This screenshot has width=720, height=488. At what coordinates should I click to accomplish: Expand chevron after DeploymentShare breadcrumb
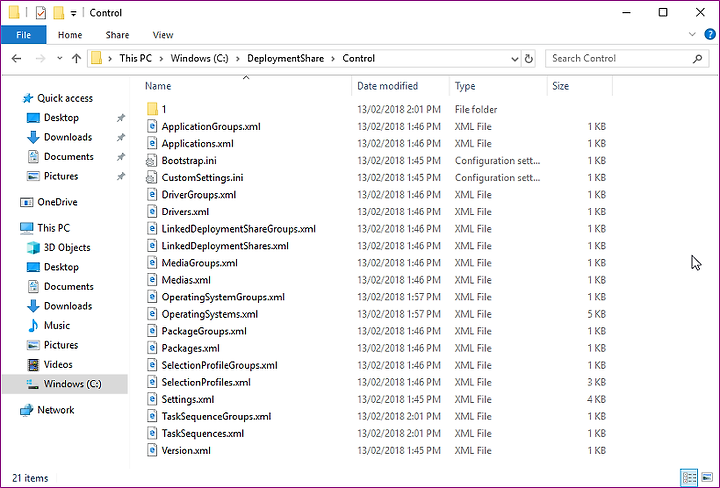(x=333, y=59)
